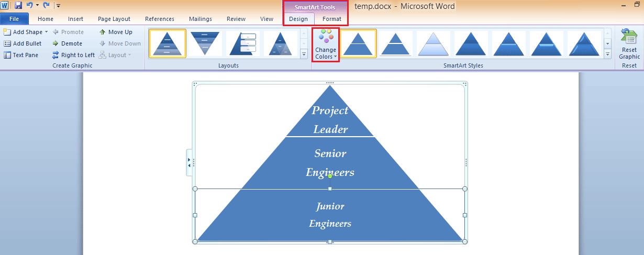Open the File tab
The width and height of the screenshot is (644, 255).
pos(14,19)
